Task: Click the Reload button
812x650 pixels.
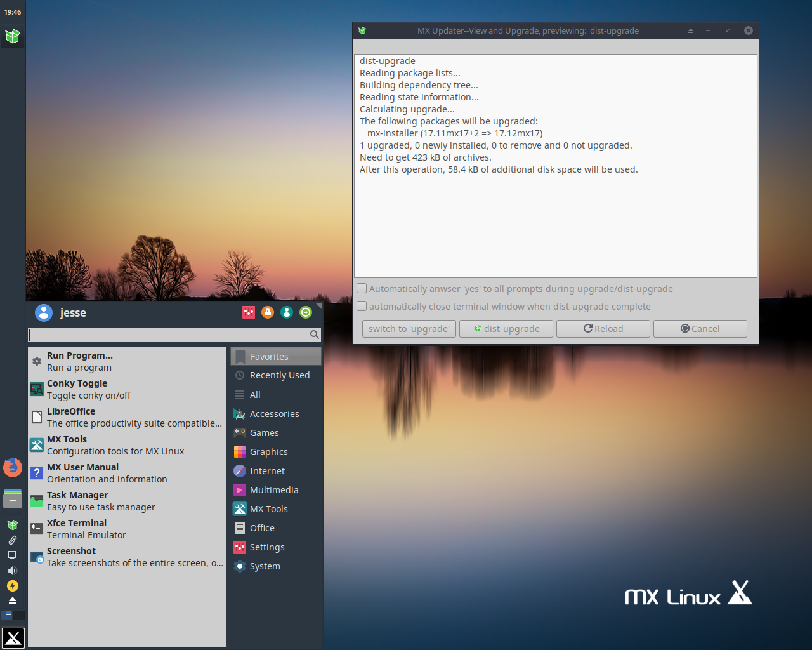Action: (x=603, y=329)
